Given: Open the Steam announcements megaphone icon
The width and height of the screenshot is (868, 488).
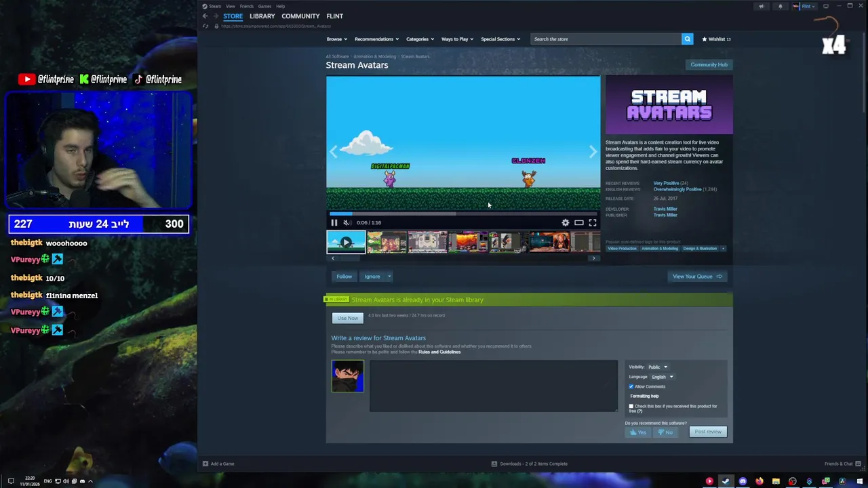Looking at the screenshot, I should (762, 6).
